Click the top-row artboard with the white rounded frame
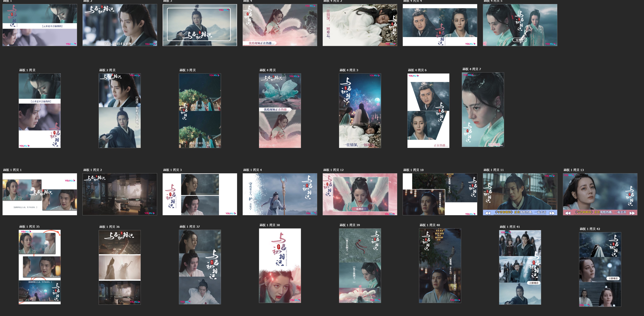644x316 pixels. tap(200, 25)
